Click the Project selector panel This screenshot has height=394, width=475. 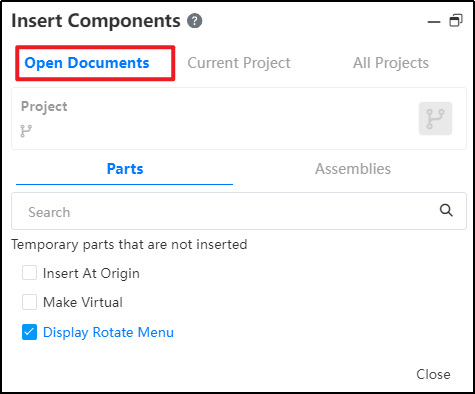239,118
